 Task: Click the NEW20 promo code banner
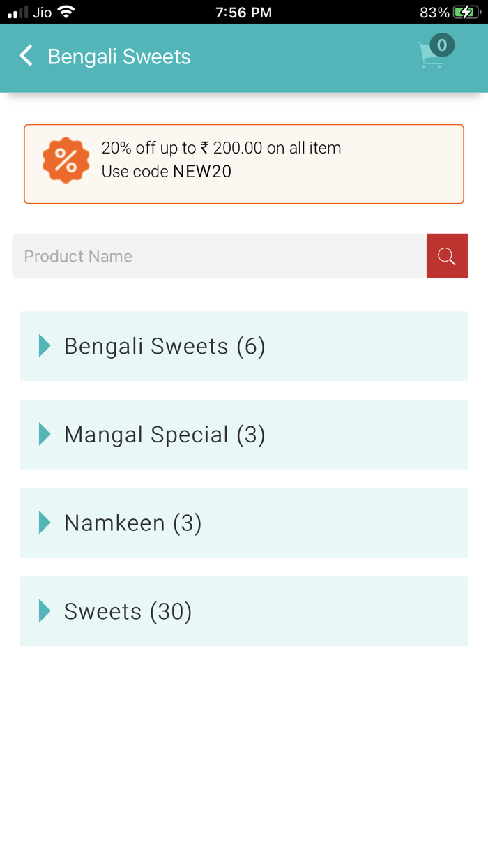click(244, 163)
